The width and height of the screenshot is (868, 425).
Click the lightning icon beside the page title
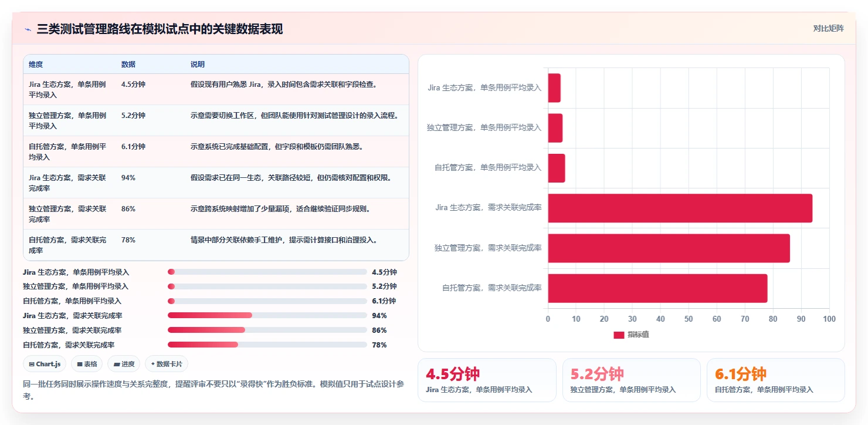pyautogui.click(x=28, y=29)
